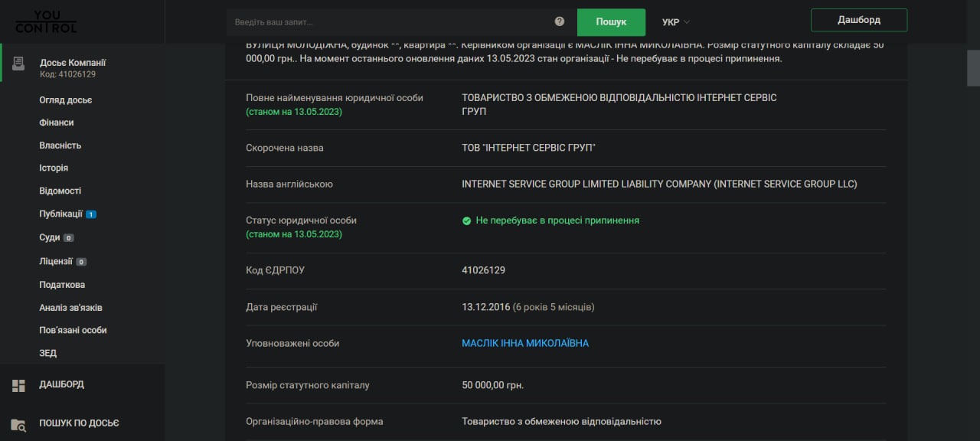Click the Код ЄДРПОУ row label
The image size is (980, 441).
click(276, 270)
